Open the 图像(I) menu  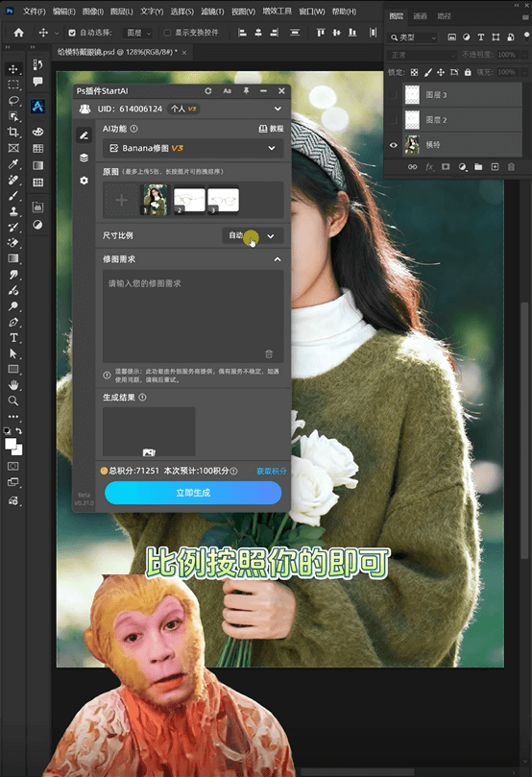92,12
